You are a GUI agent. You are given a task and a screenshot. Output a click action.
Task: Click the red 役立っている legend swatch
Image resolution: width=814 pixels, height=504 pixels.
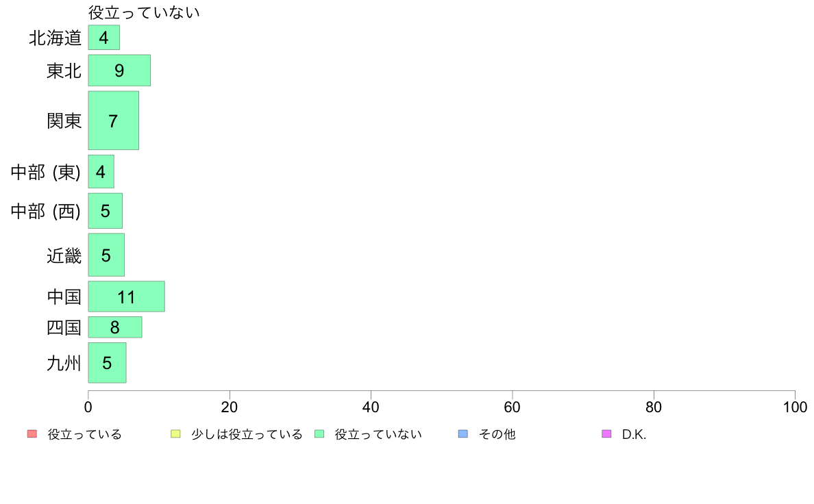click(x=32, y=434)
